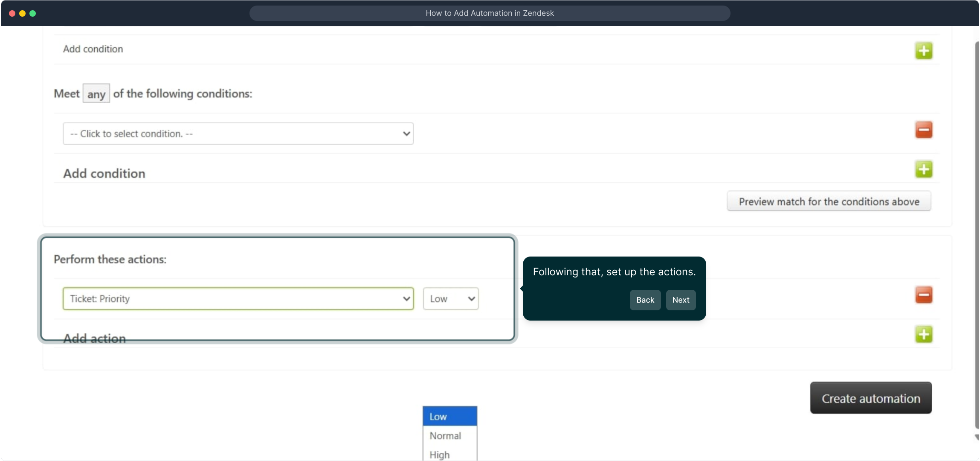
Task: Click green plus beside top Add condition
Action: click(x=923, y=51)
